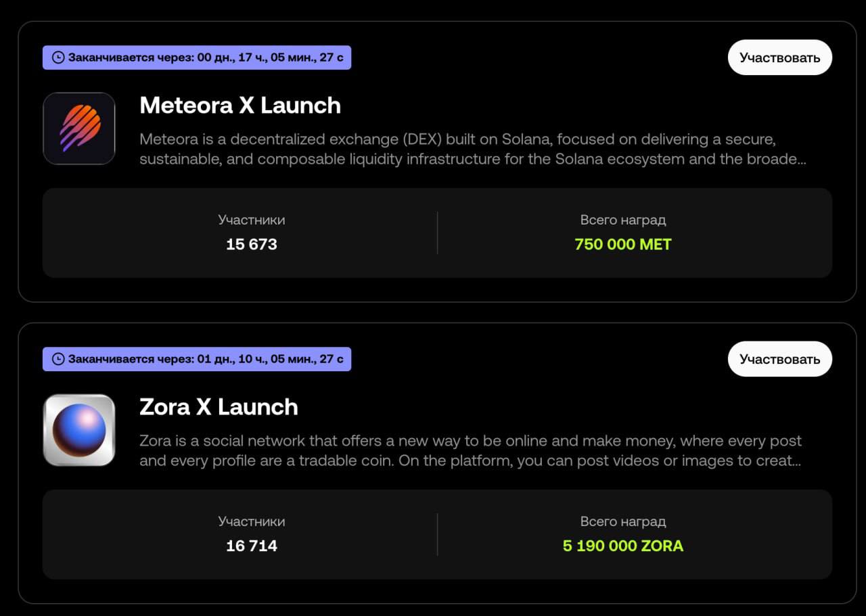
Task: Click the 16 714 participants count
Action: (x=252, y=546)
